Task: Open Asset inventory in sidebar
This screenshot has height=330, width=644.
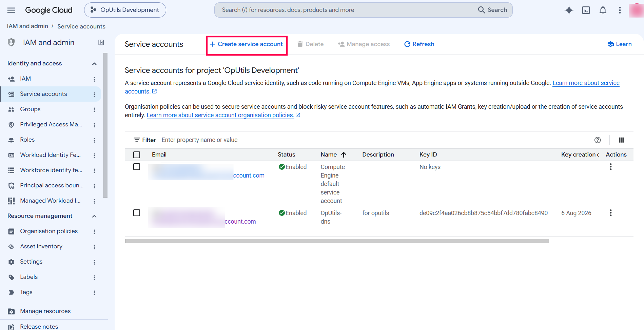Action: 41,246
